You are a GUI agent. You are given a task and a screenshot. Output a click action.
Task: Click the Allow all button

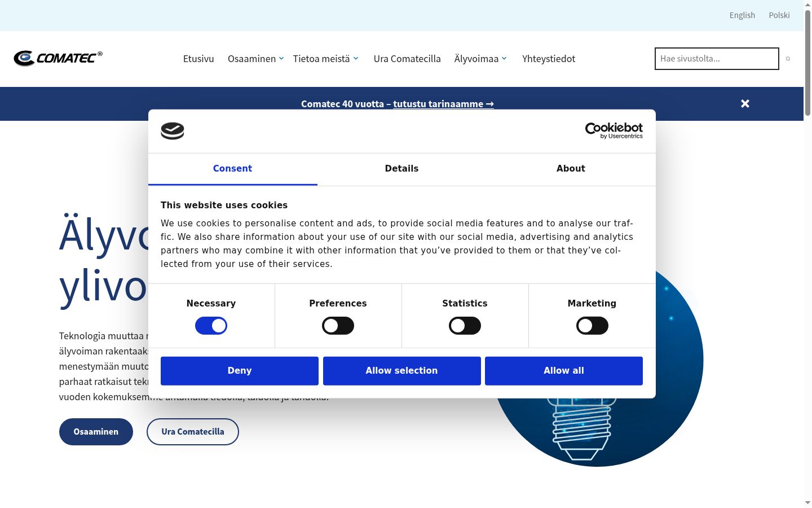pos(564,371)
